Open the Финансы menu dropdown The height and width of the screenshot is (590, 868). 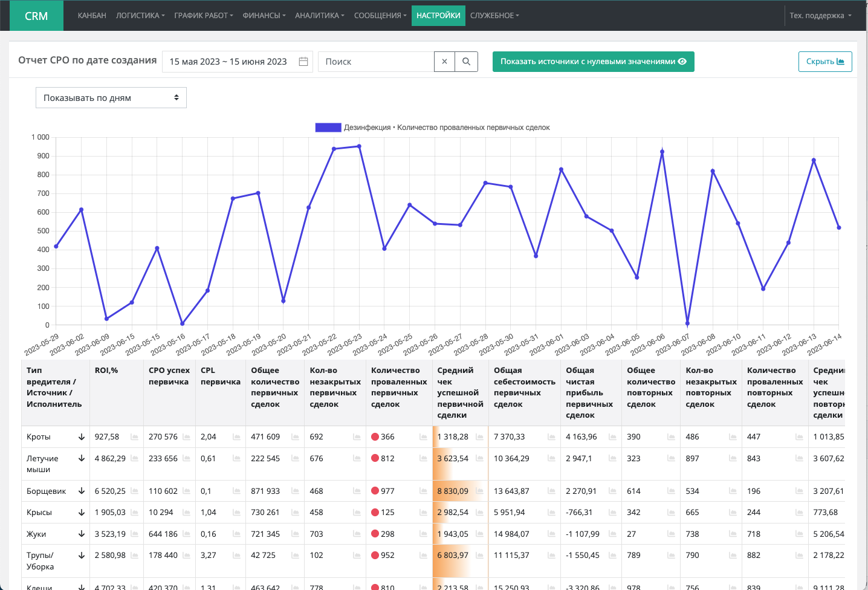click(264, 16)
